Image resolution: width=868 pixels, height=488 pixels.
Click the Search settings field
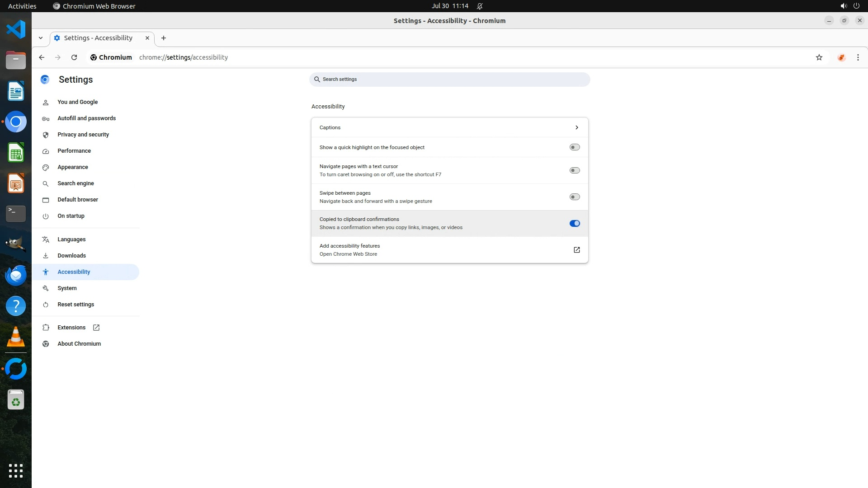click(x=449, y=80)
